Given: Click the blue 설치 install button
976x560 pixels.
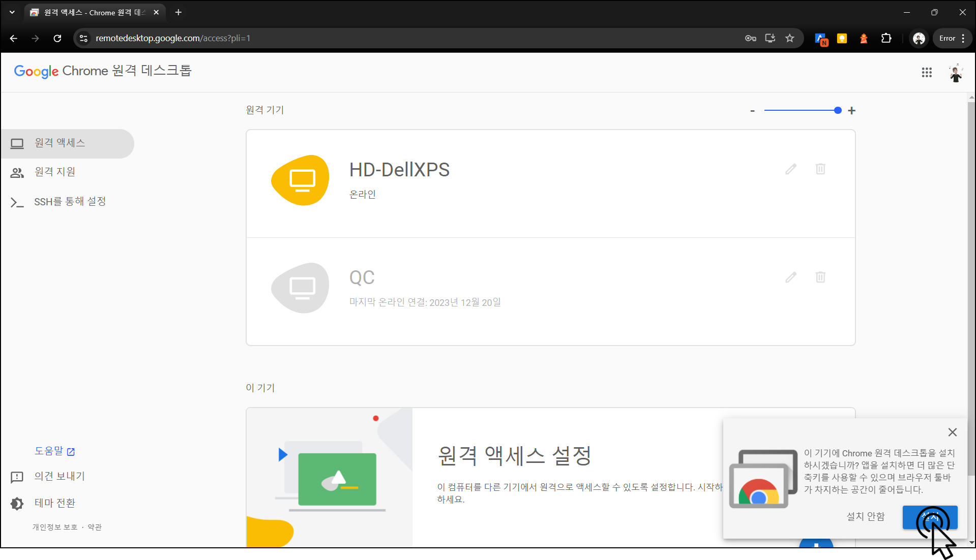Looking at the screenshot, I should (930, 517).
